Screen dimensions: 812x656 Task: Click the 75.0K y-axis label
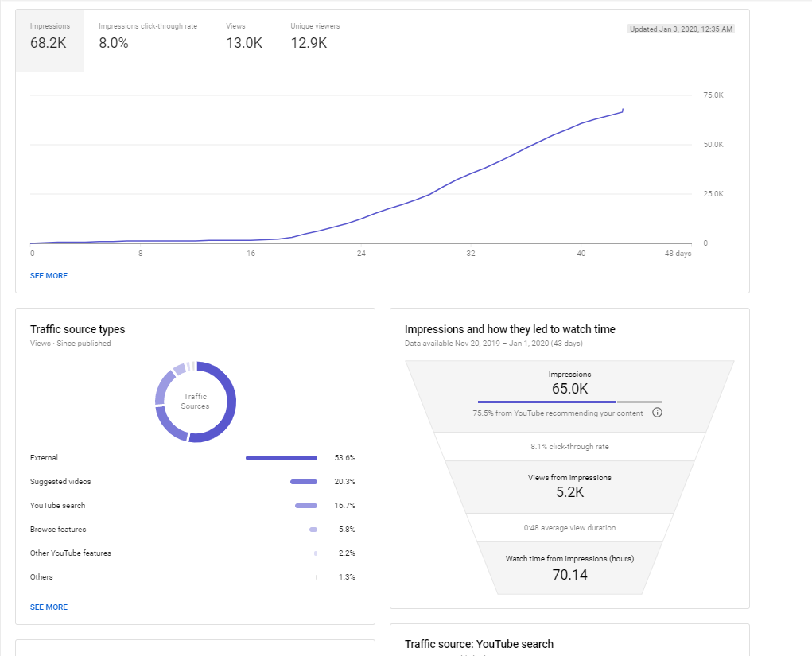pos(713,95)
